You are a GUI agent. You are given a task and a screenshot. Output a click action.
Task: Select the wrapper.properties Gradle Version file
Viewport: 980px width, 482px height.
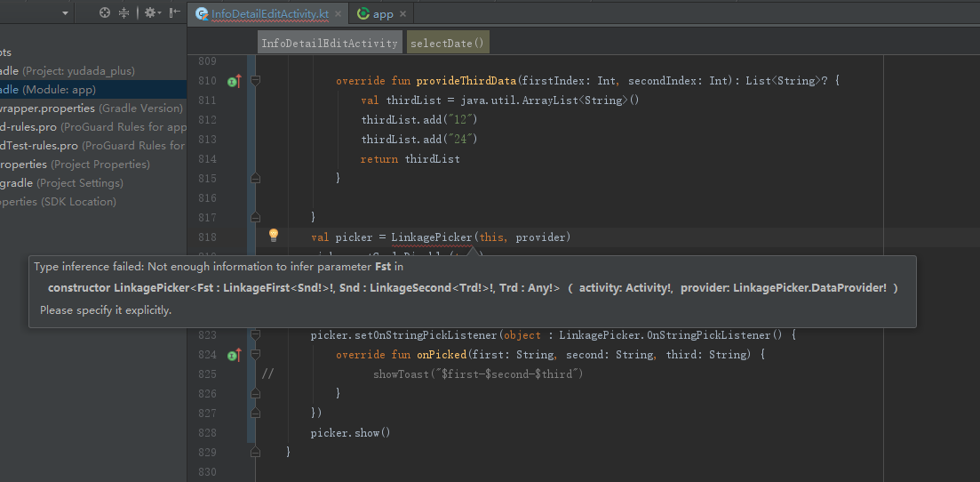[x=93, y=108]
